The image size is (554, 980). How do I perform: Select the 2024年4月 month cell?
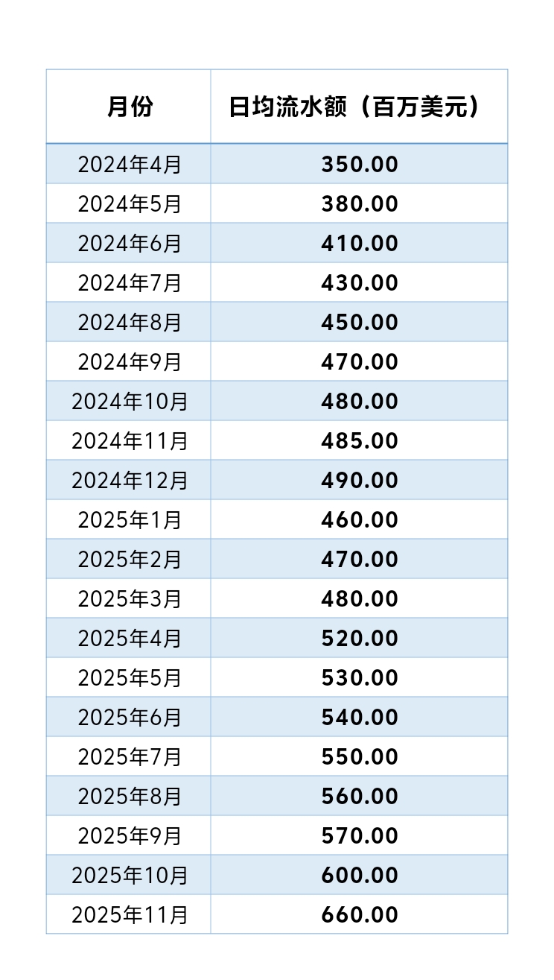(x=129, y=164)
